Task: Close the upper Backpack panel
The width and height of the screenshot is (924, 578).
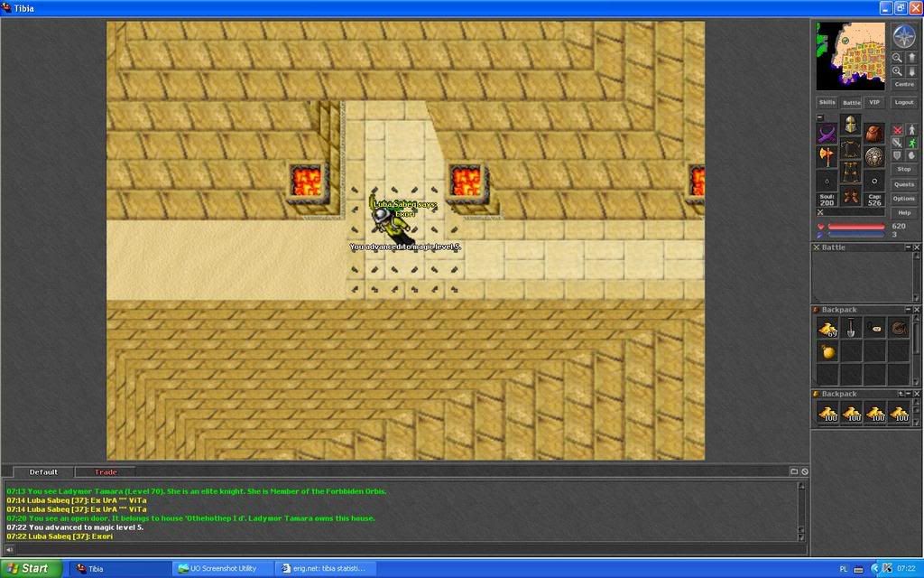Action: 917,310
